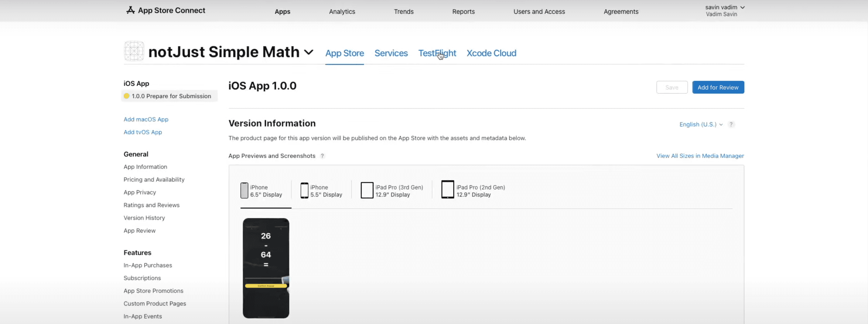The height and width of the screenshot is (324, 868).
Task: Click the help icon next to English (U.S.)
Action: 731,124
